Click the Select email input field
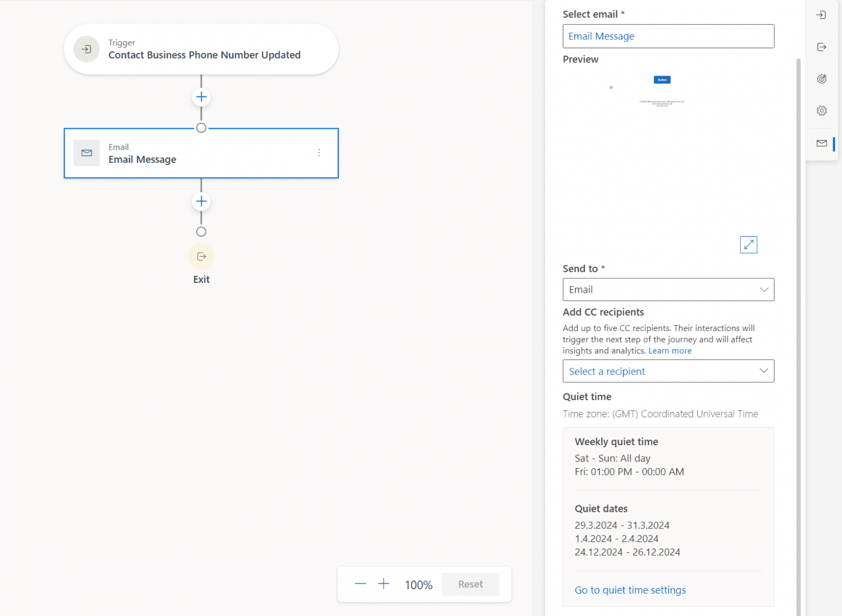The image size is (842, 616). (668, 36)
